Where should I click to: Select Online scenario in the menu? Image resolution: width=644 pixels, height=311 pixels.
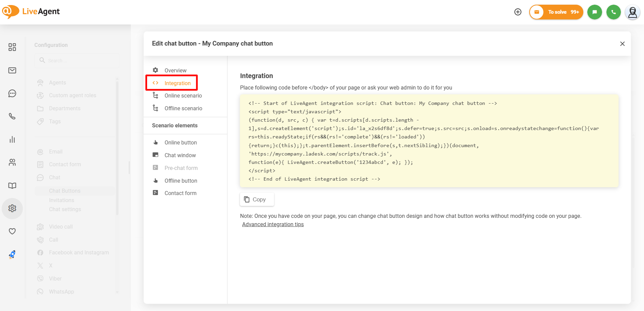pos(183,96)
